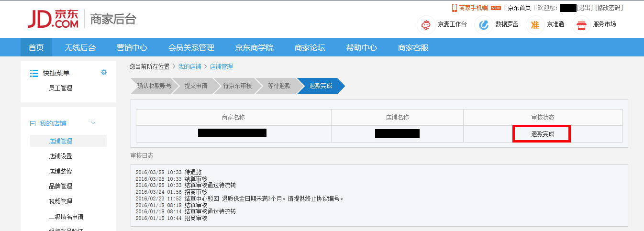Click the 商家手机端 phone icon

pyautogui.click(x=455, y=8)
